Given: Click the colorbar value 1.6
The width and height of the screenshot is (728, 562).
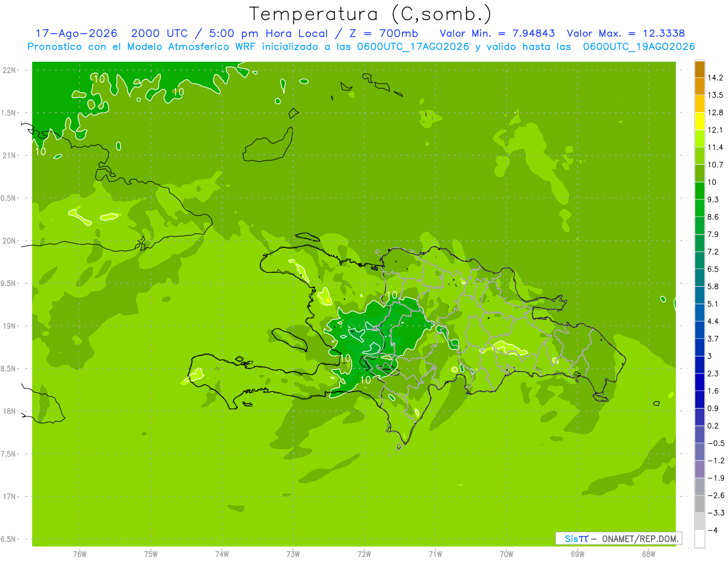Looking at the screenshot, I should pos(714,391).
